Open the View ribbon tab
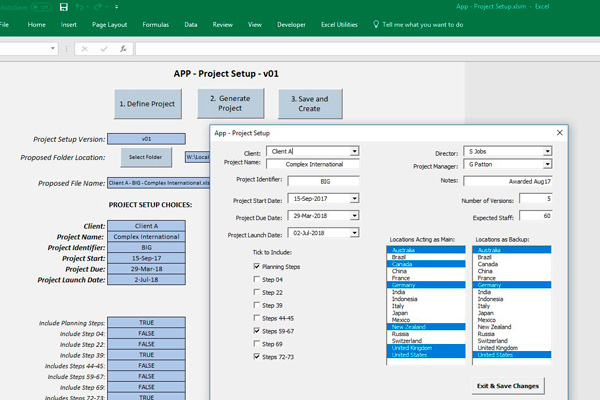The image size is (600, 400). (x=254, y=24)
